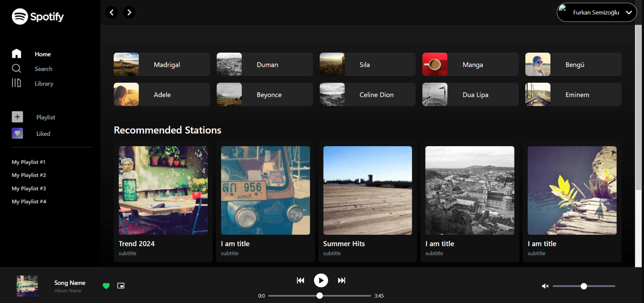The height and width of the screenshot is (303, 644).
Task: Select Liked label in sidebar
Action: coord(43,134)
